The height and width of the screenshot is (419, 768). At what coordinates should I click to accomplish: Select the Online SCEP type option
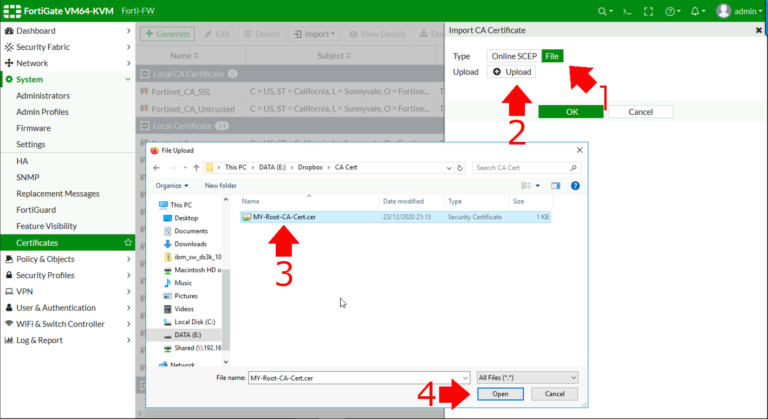pos(514,56)
